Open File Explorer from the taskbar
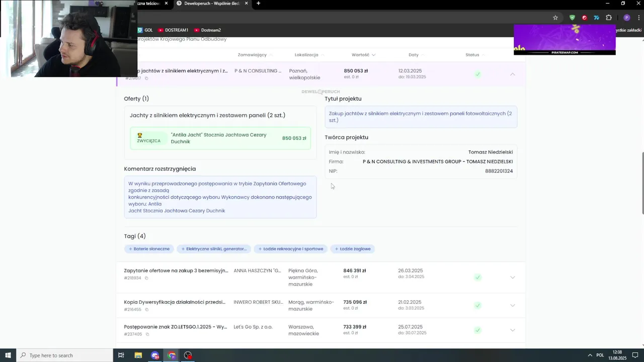 pyautogui.click(x=138, y=355)
